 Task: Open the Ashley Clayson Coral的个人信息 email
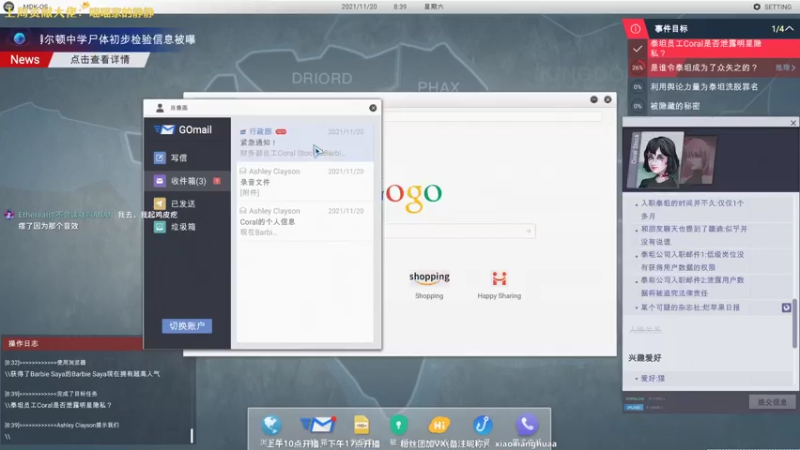(305, 221)
